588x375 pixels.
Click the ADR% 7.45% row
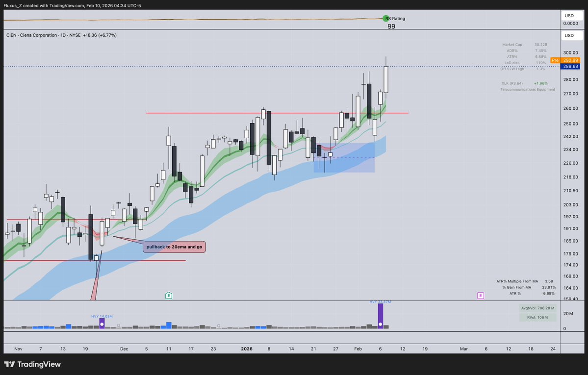(527, 50)
